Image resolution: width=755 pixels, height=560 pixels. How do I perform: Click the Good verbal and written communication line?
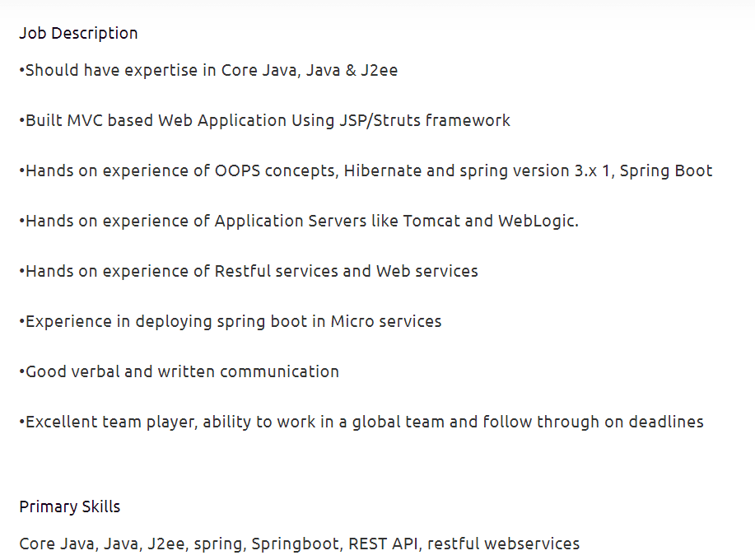point(179,372)
